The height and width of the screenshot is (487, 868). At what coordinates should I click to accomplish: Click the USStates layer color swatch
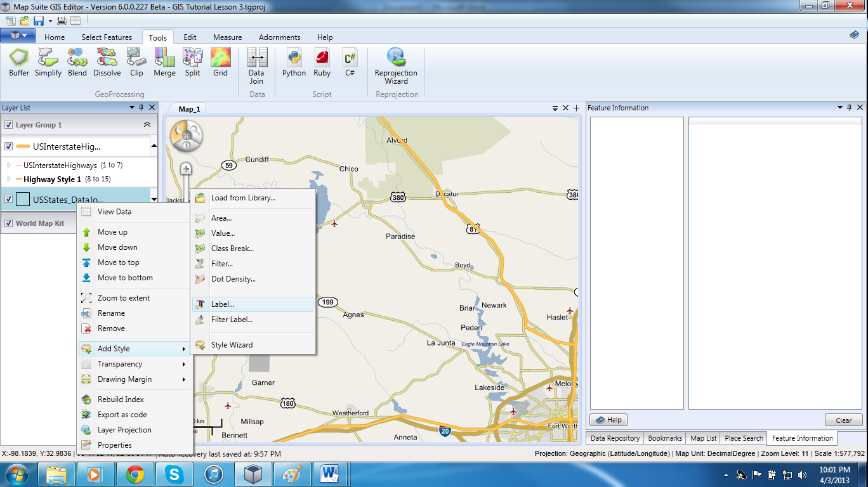[x=23, y=200]
